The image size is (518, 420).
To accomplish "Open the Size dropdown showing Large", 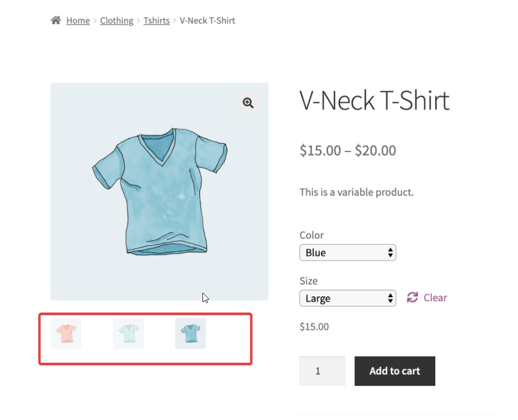I will (348, 298).
